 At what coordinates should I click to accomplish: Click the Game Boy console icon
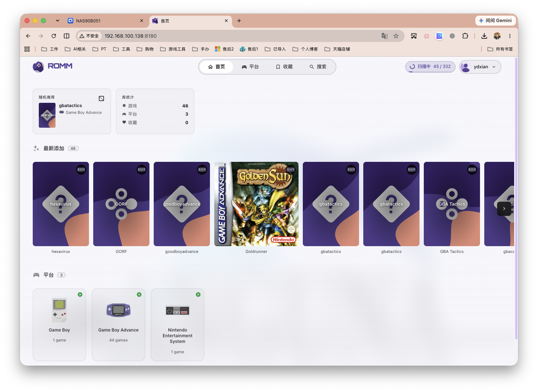[59, 310]
